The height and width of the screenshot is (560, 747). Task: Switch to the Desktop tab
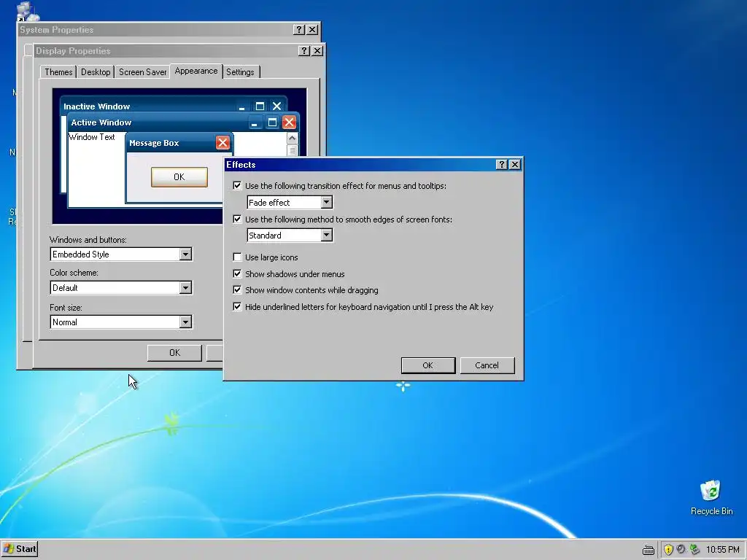pos(96,72)
